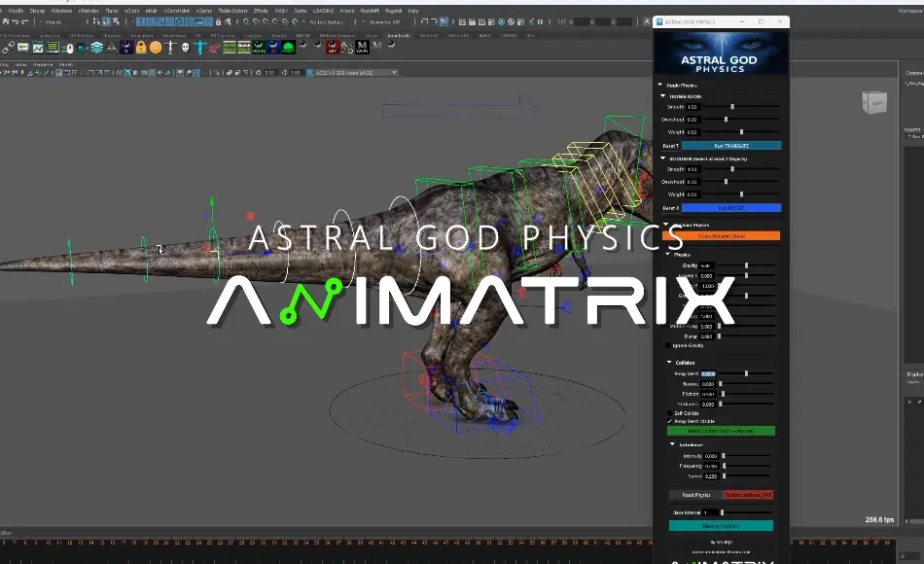Screen dimensions: 924x564
Task: Click the T-pose character icon on the shelf
Action: [x=201, y=46]
